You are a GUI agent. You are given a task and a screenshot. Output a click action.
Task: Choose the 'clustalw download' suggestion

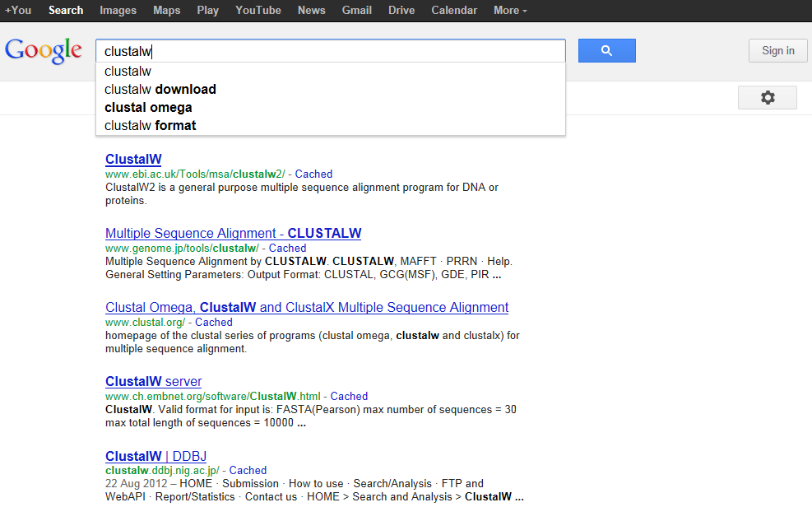[331, 89]
